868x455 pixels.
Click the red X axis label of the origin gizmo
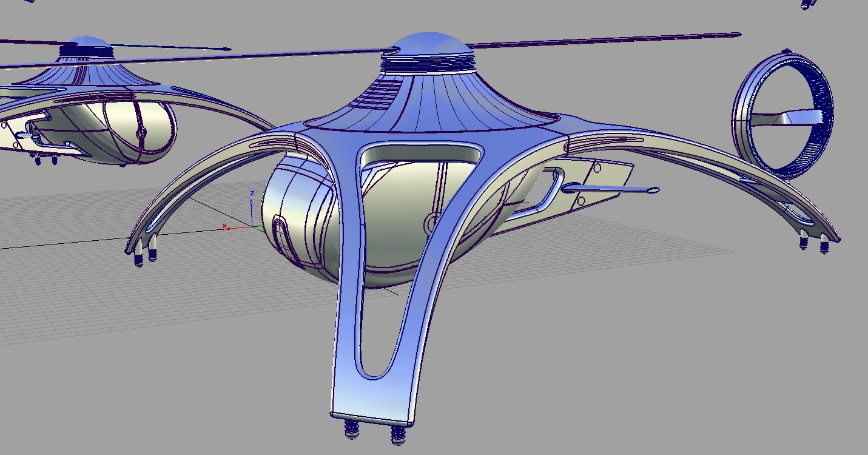pos(225,226)
